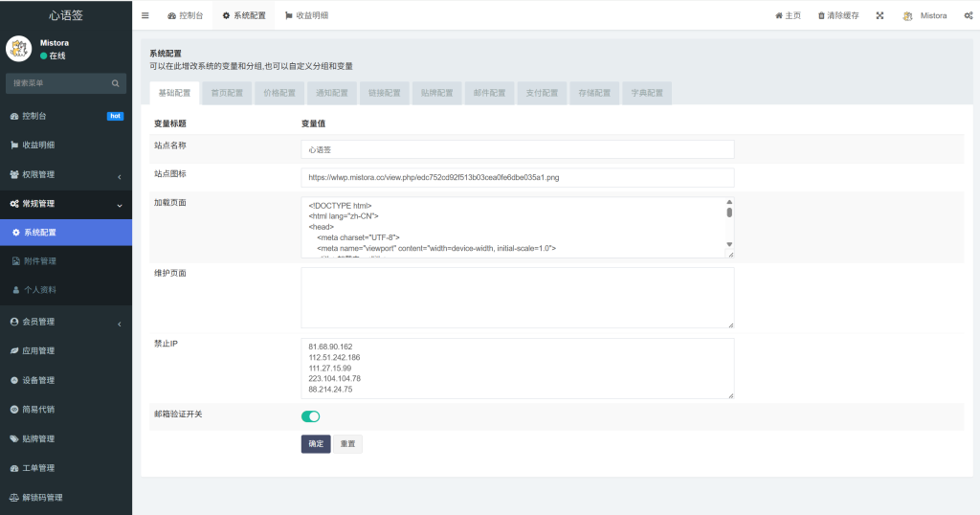
Task: Click the 确定 submit button
Action: [316, 444]
